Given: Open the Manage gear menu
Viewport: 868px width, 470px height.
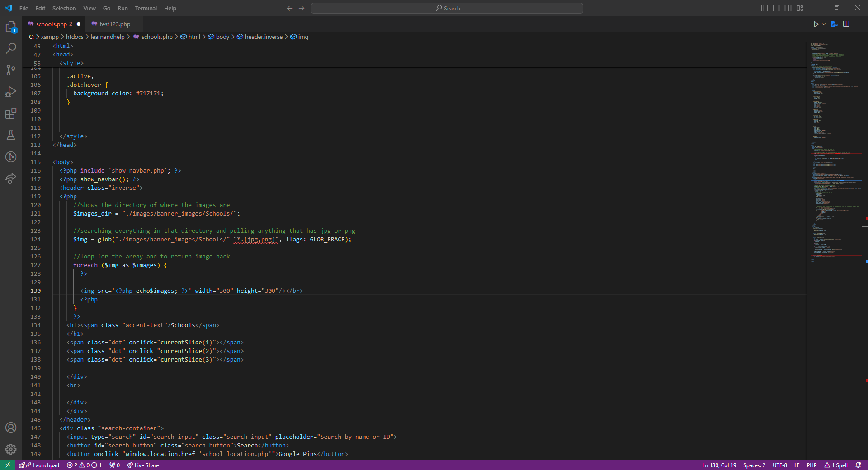Looking at the screenshot, I should point(11,449).
